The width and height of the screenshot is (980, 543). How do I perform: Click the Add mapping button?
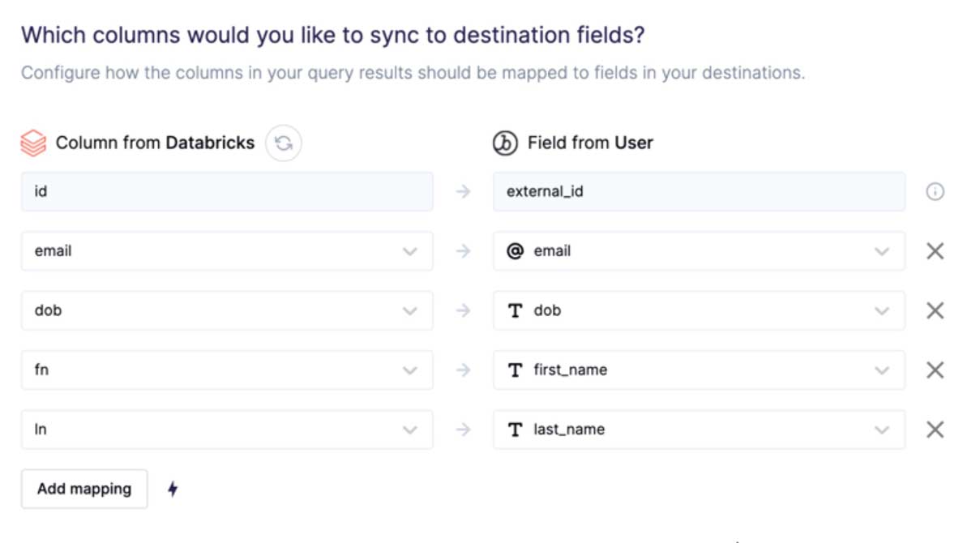84,489
